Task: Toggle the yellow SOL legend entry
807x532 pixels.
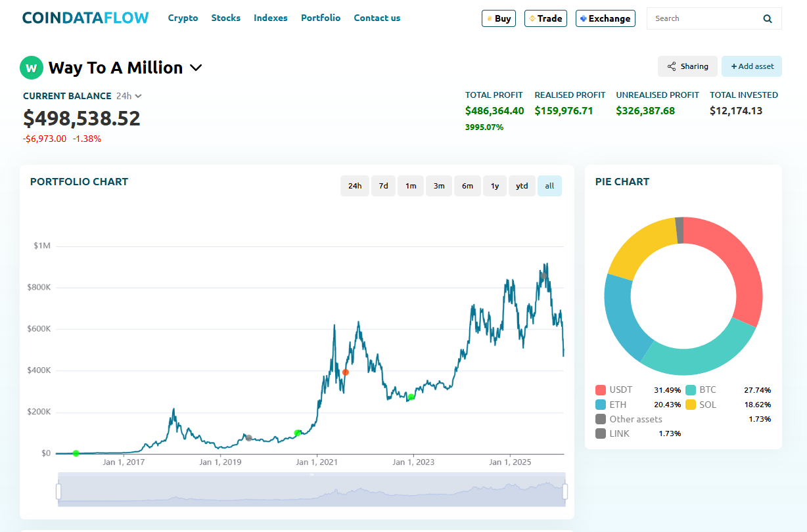Action: (x=691, y=405)
